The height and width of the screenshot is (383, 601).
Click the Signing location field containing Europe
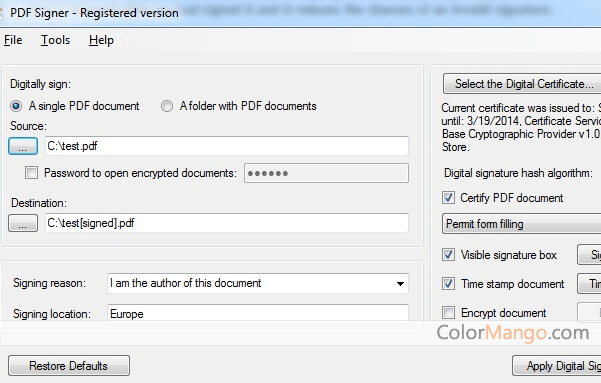258,314
